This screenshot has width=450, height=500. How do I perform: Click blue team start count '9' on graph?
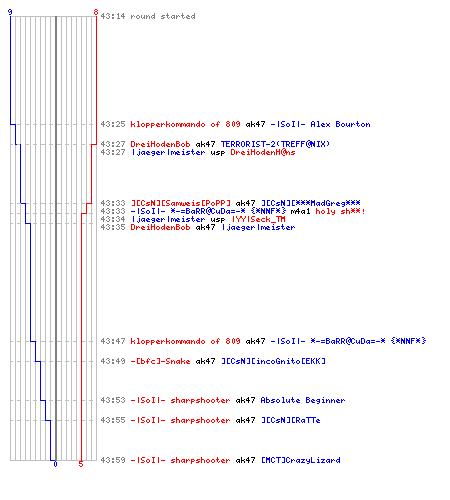click(x=10, y=12)
